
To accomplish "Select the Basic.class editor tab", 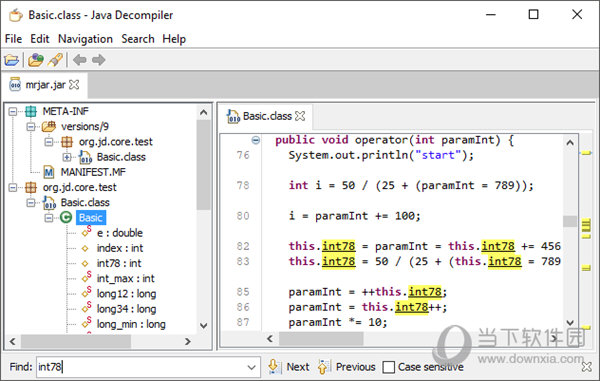I will pyautogui.click(x=267, y=116).
